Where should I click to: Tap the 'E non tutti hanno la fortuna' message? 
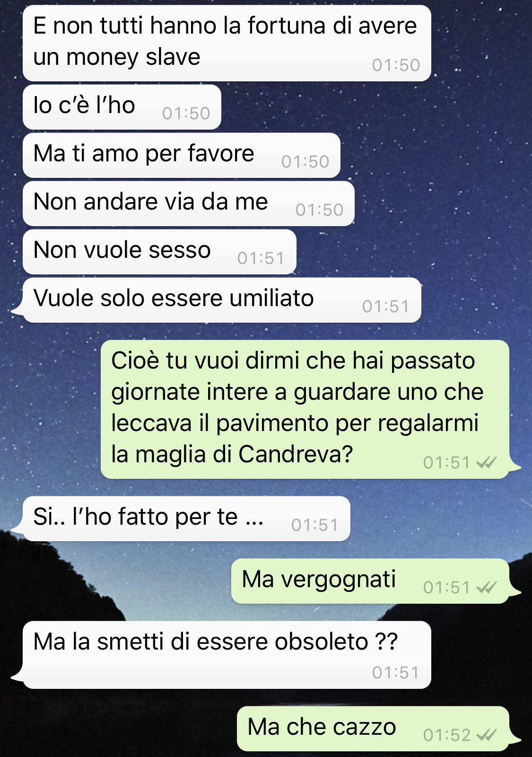pos(227,43)
